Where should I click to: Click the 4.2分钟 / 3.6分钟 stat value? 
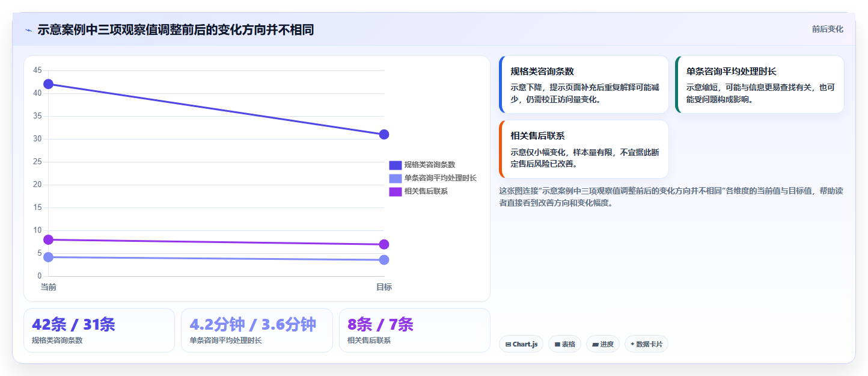click(x=253, y=325)
